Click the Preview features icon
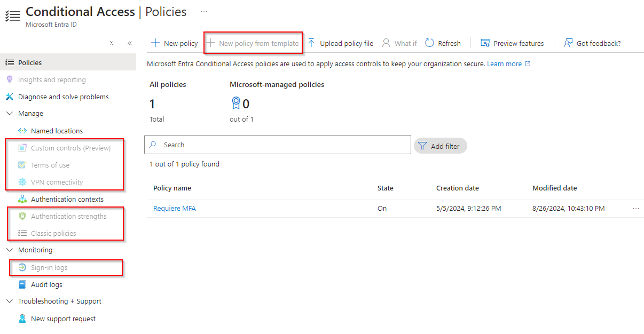Viewport: 644px width, 334px height. 485,43
